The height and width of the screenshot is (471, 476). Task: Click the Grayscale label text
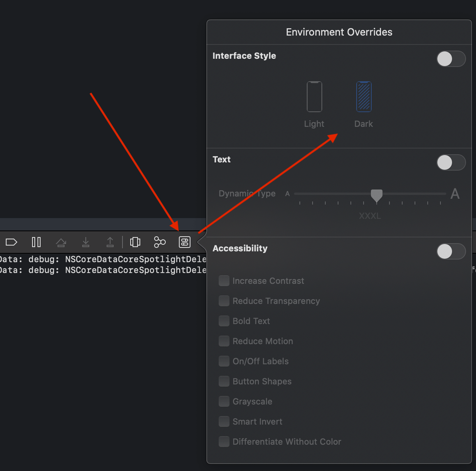252,401
